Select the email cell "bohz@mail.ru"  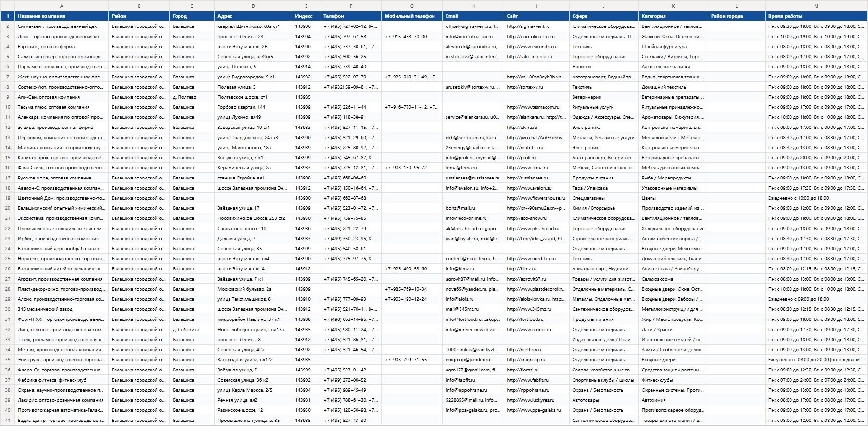coord(473,208)
